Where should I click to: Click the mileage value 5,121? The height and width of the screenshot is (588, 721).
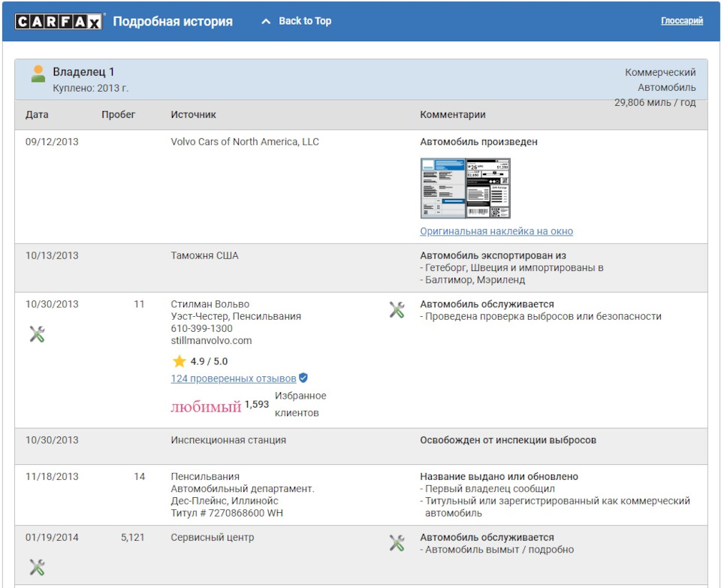[x=133, y=537]
